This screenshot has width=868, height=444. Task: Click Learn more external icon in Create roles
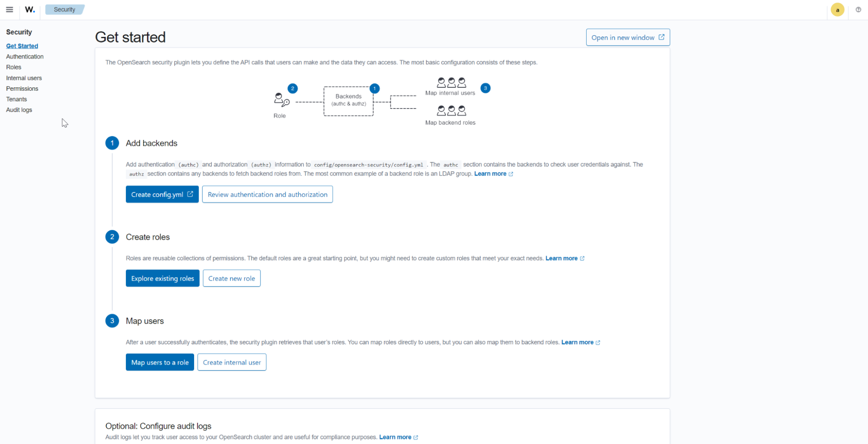point(582,258)
